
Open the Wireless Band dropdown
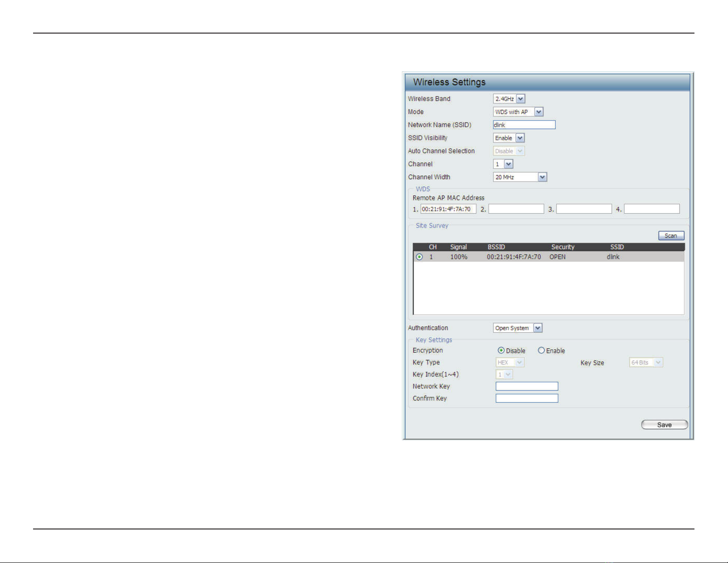click(x=509, y=99)
